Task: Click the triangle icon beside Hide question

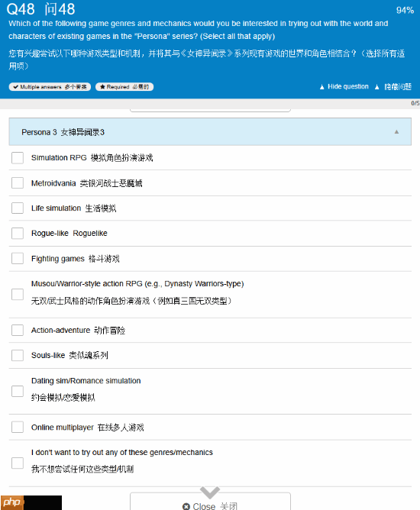Action: (321, 87)
